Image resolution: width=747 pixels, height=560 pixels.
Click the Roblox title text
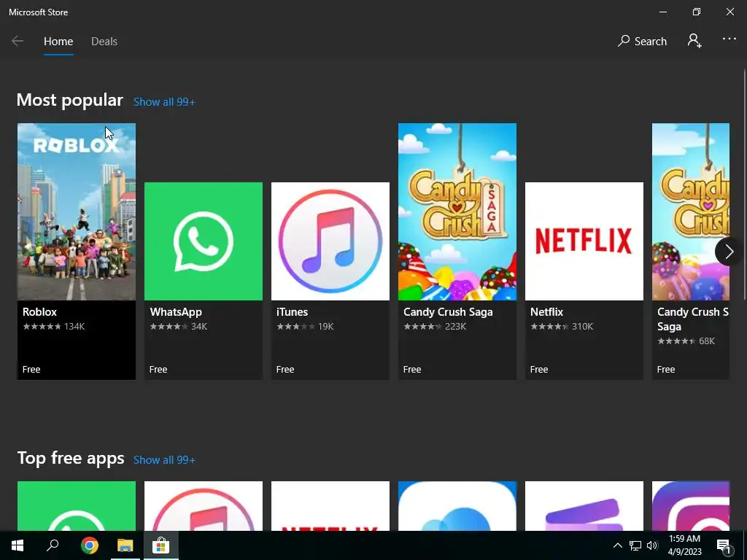click(x=39, y=312)
